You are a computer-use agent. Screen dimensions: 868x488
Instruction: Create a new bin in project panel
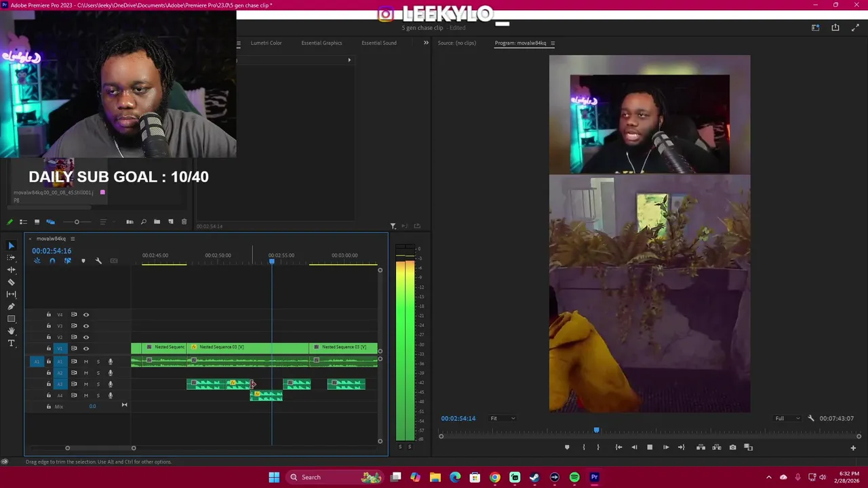[157, 222]
